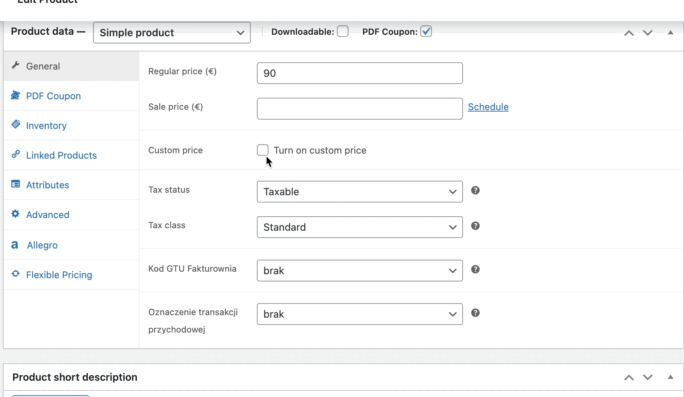
Task: Click the 'Product short description' heading
Action: (75, 377)
